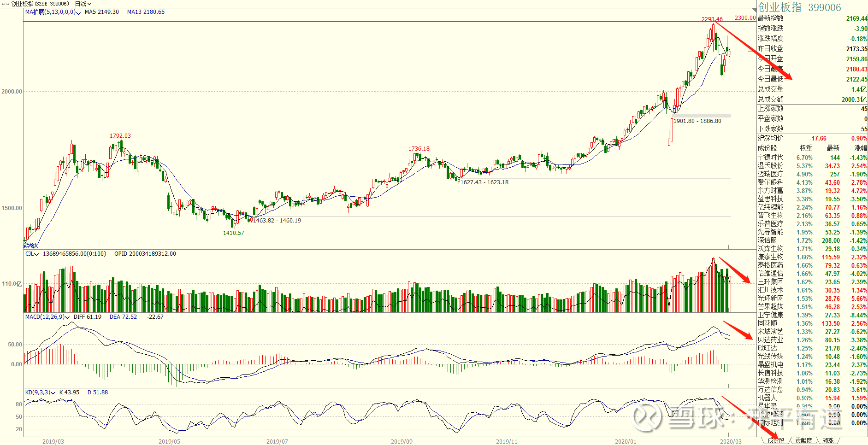Click the 成份股 column header
The width and height of the screenshot is (868, 445).
pos(767,148)
